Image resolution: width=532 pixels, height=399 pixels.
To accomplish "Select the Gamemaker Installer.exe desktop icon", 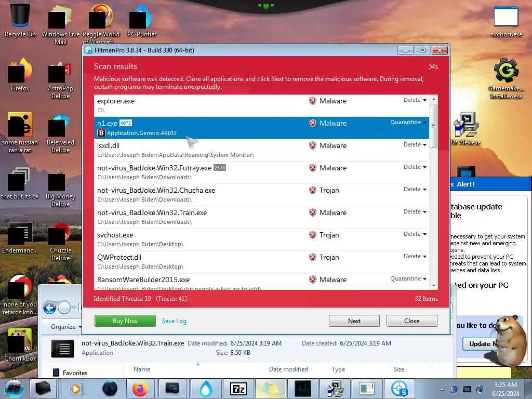I will click(506, 79).
